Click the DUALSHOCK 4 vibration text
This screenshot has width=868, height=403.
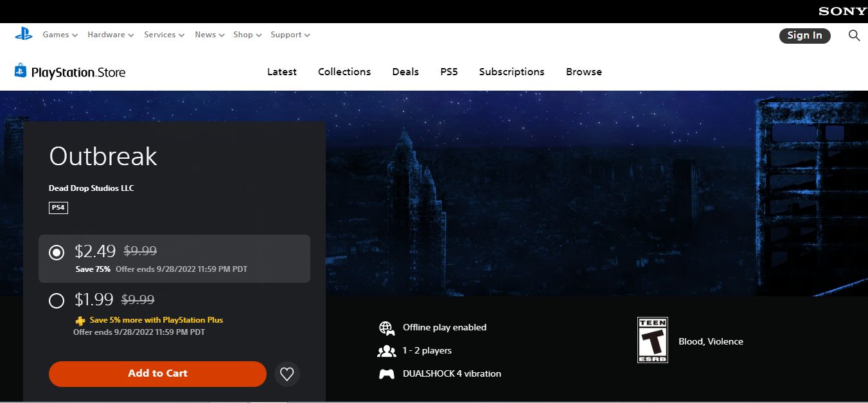(452, 374)
